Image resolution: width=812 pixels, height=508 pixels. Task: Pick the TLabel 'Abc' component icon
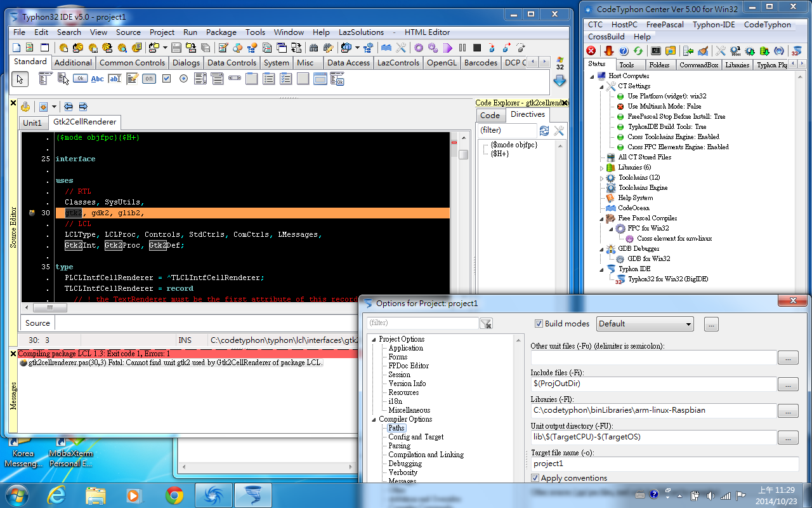click(97, 79)
